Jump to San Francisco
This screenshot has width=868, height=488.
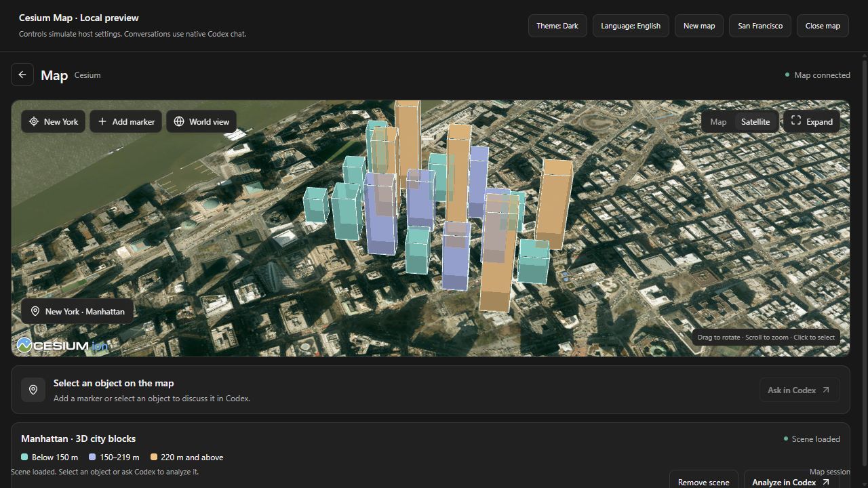760,26
